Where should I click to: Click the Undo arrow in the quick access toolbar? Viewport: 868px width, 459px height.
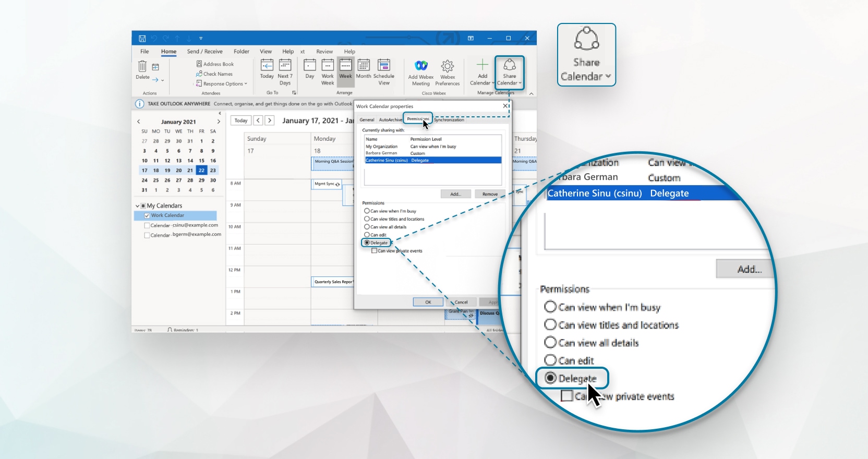154,38
